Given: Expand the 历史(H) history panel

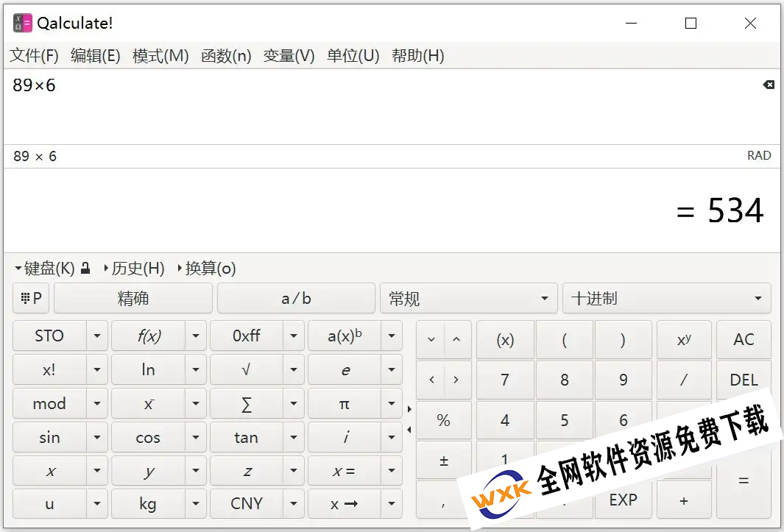Looking at the screenshot, I should click(134, 269).
